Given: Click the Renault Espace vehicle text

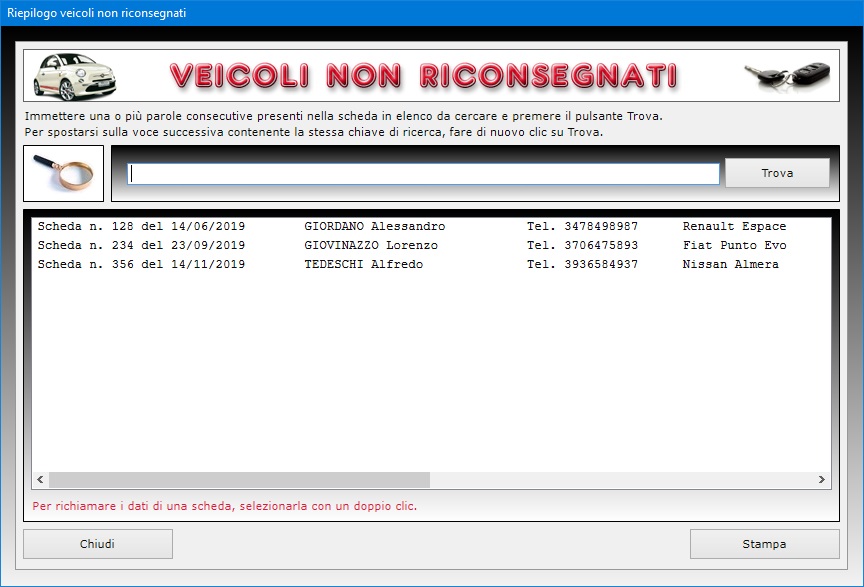Looking at the screenshot, I should [735, 226].
